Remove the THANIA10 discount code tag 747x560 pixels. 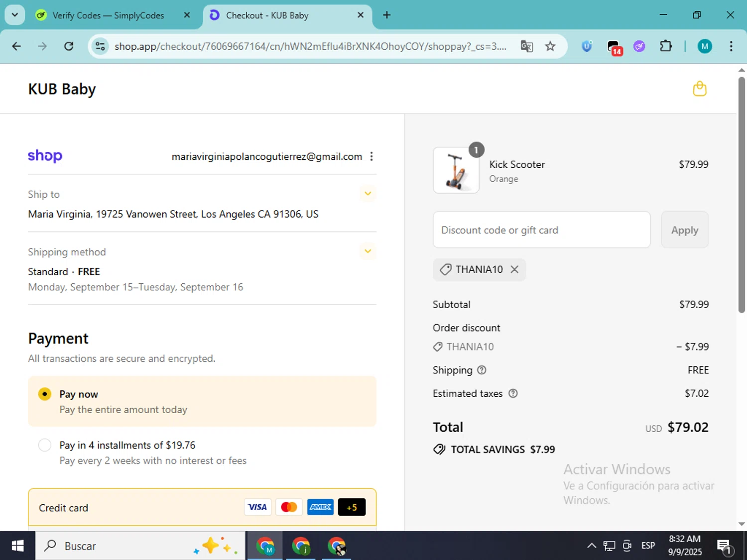point(514,269)
